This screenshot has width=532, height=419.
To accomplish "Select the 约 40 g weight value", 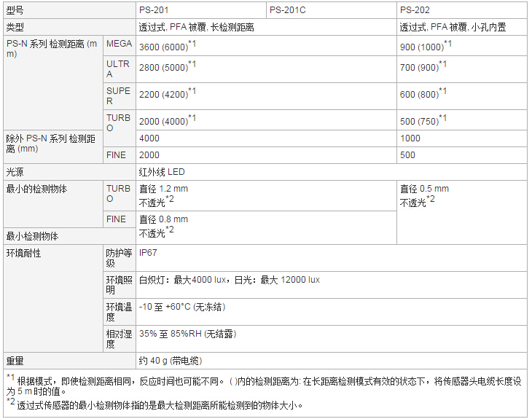I will pos(170,361).
